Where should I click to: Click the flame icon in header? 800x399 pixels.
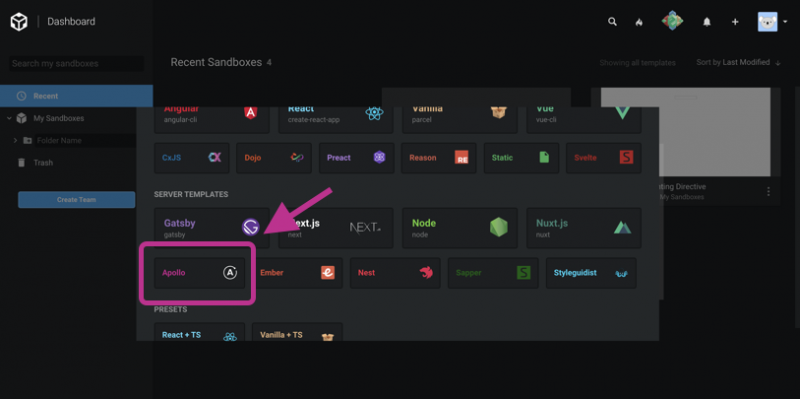click(x=639, y=22)
